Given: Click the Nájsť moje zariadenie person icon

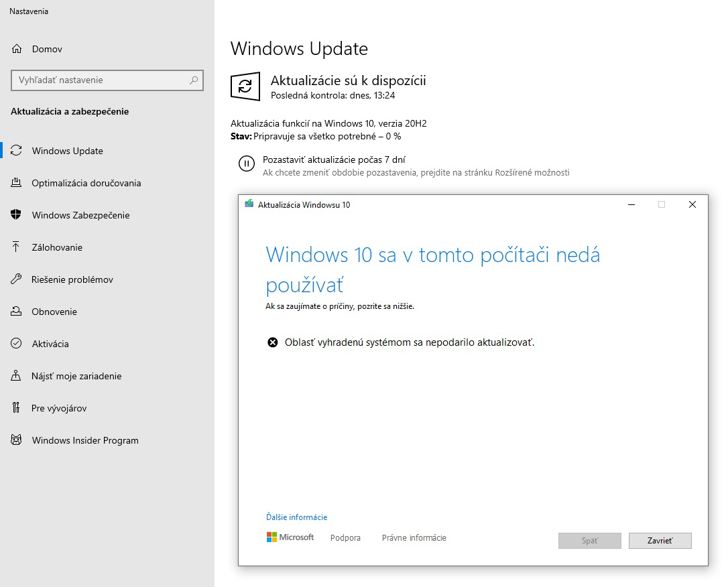Looking at the screenshot, I should coord(16,375).
